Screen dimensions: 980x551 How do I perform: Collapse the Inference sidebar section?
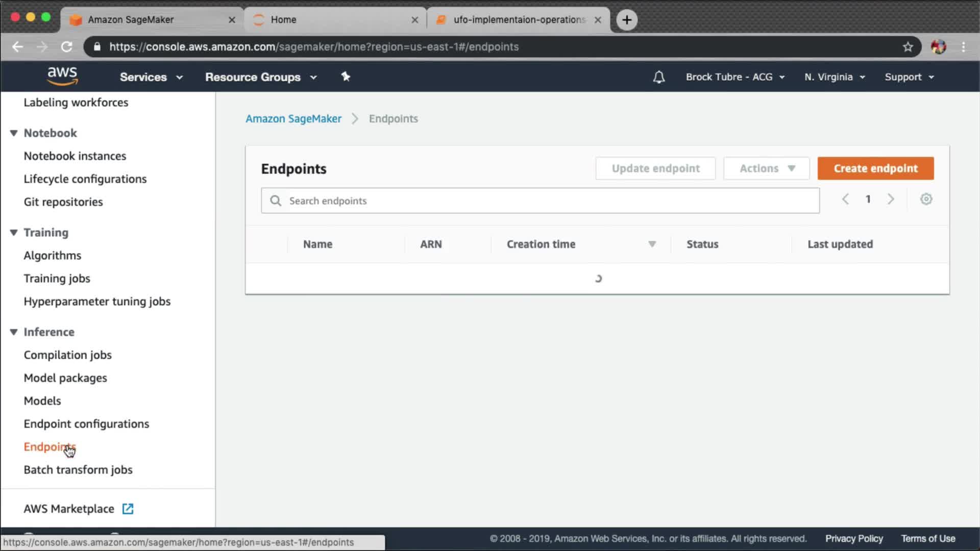coord(14,332)
